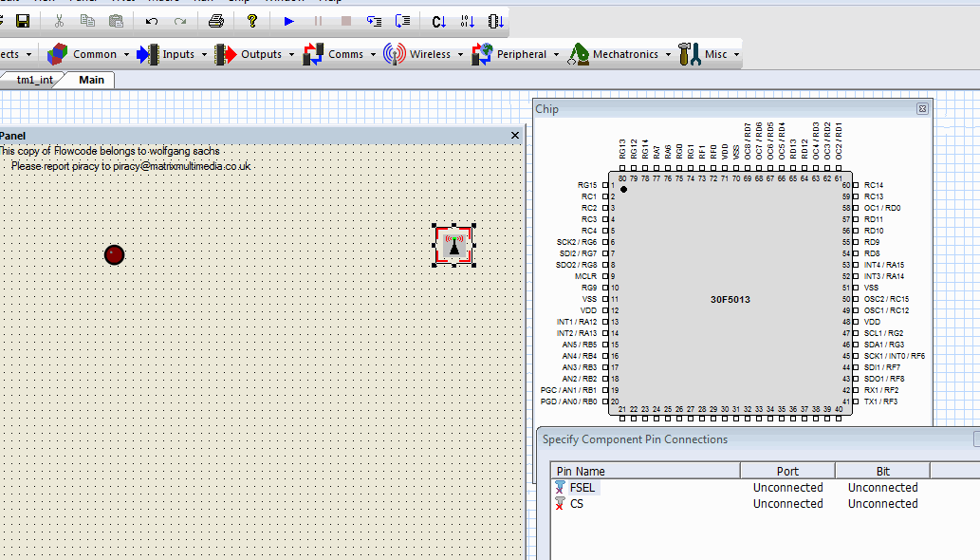
Task: Close the Chip window
Action: click(x=922, y=109)
